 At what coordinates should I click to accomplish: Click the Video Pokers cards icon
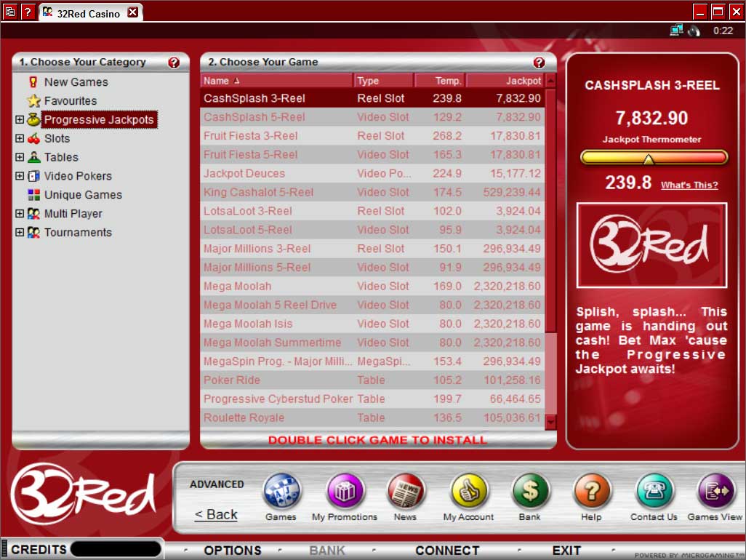(33, 176)
